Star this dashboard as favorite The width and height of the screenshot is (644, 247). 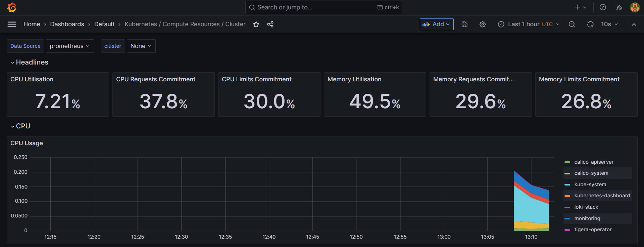click(256, 24)
